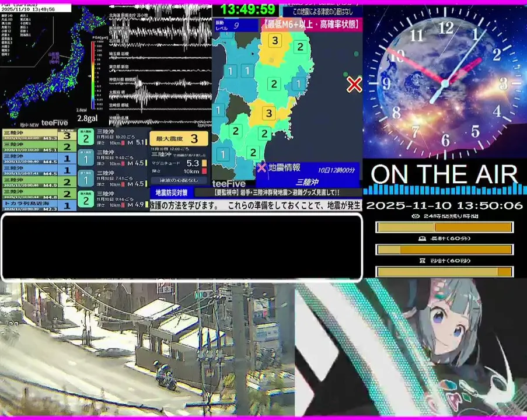Screen dimensions: 527x420
Task: Click the blue audio visualizer bars
Action: (x=444, y=190)
